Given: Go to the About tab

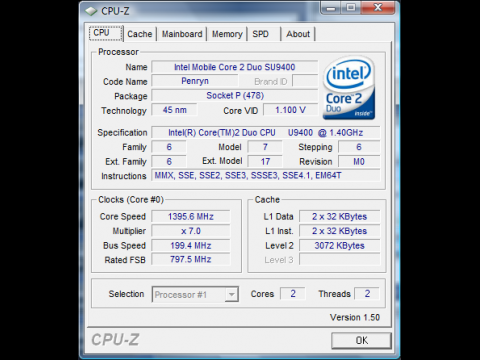Looking at the screenshot, I should (x=298, y=34).
